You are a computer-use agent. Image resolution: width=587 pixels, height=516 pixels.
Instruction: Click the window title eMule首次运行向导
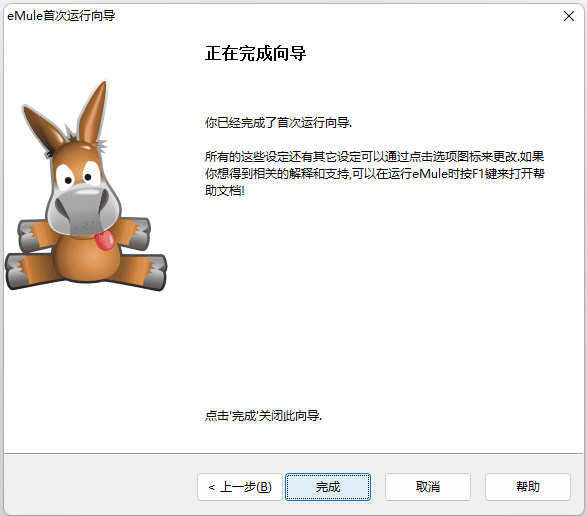[61, 16]
